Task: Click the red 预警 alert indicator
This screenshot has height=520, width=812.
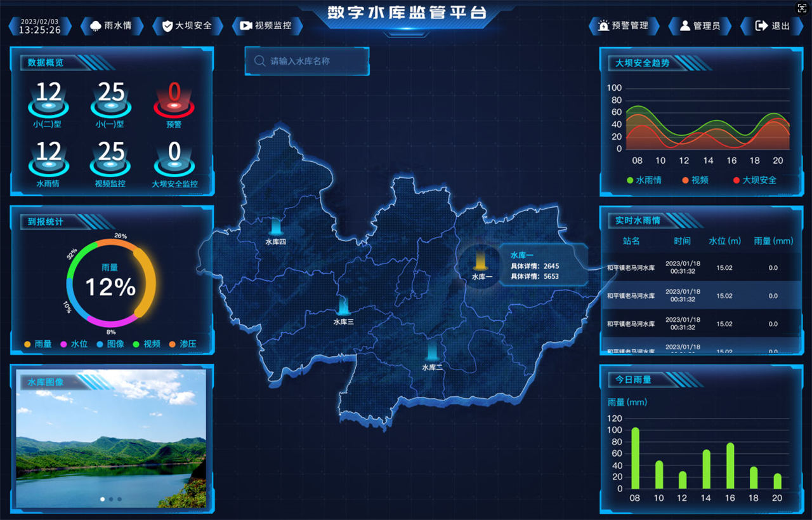Action: [174, 100]
